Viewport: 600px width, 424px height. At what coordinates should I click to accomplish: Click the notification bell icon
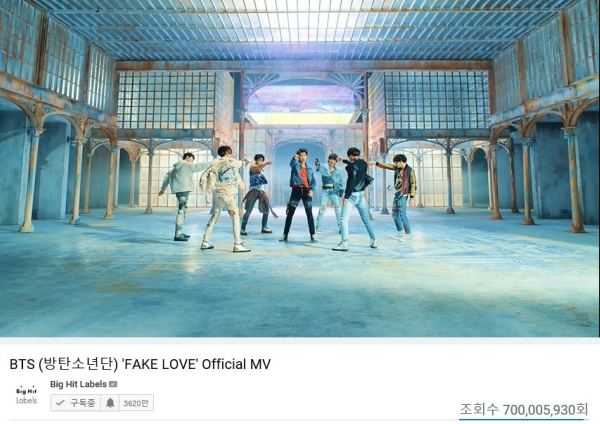(x=110, y=403)
